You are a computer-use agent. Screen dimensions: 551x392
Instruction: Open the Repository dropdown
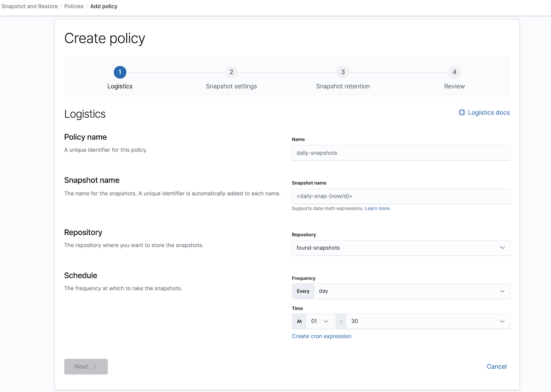pyautogui.click(x=401, y=248)
